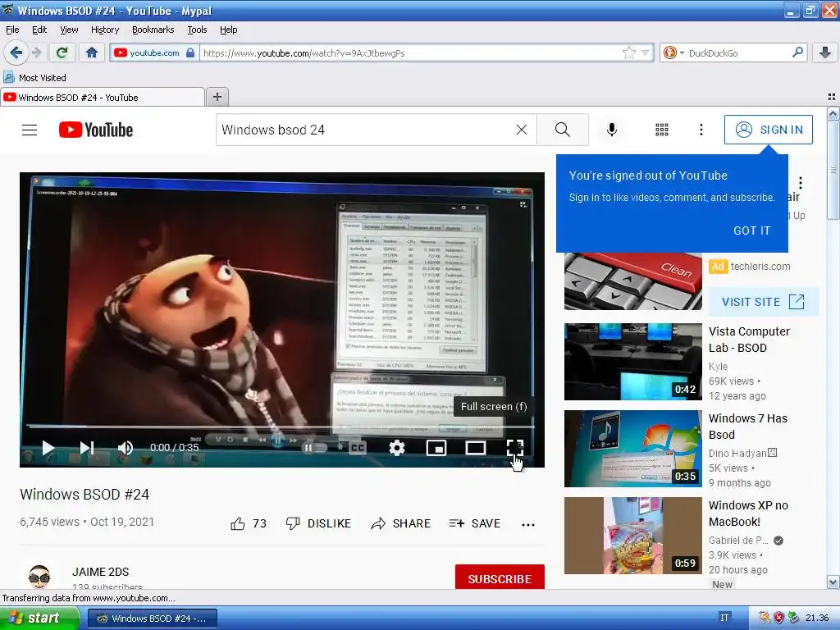Dismiss the popup with GOT IT
840x630 pixels.
point(751,231)
